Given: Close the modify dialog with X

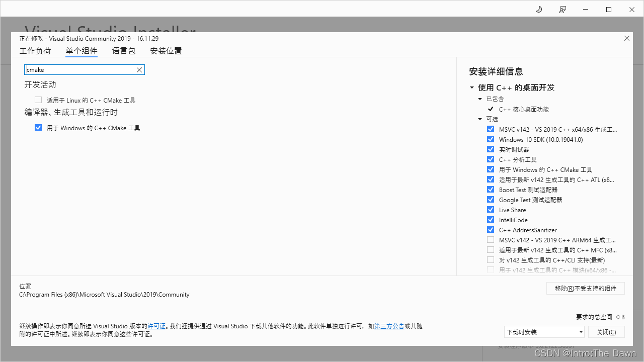Looking at the screenshot, I should (x=627, y=38).
